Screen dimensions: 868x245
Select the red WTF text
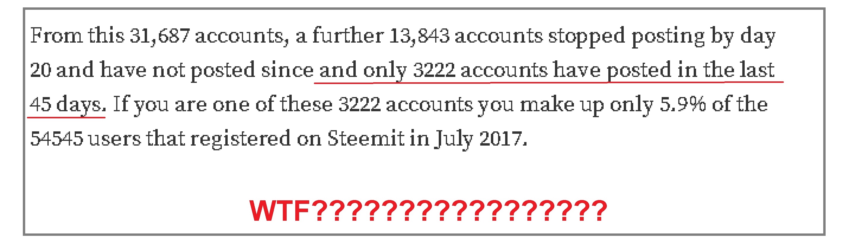(x=279, y=211)
